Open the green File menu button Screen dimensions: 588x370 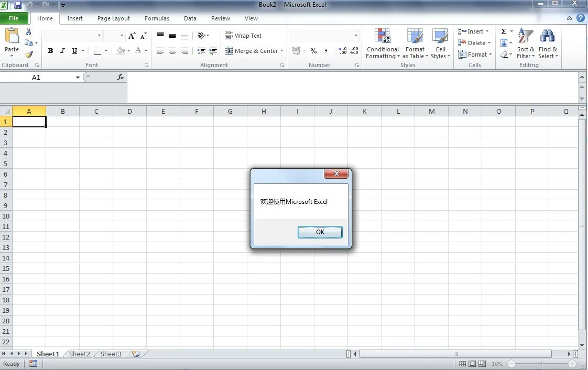click(x=14, y=18)
